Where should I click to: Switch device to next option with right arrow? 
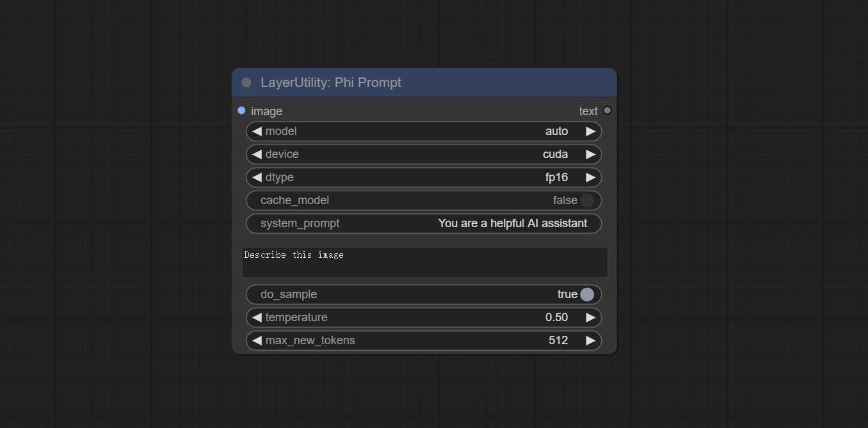coord(591,154)
